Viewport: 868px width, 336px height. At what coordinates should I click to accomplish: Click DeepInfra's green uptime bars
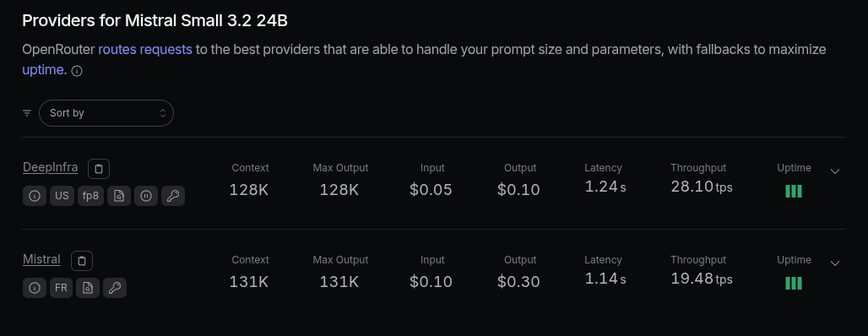point(793,192)
